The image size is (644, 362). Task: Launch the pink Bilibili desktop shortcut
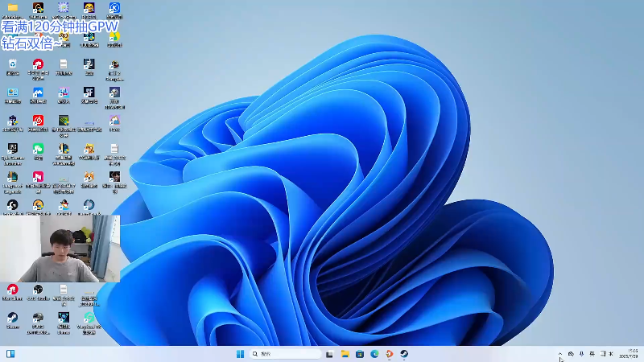point(38,177)
